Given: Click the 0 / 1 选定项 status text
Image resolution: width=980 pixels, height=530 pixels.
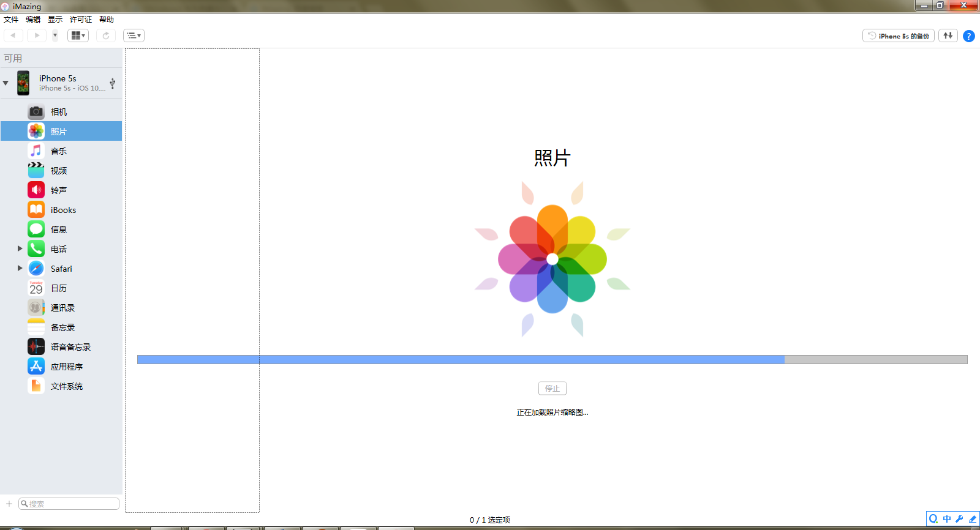Looking at the screenshot, I should click(490, 520).
